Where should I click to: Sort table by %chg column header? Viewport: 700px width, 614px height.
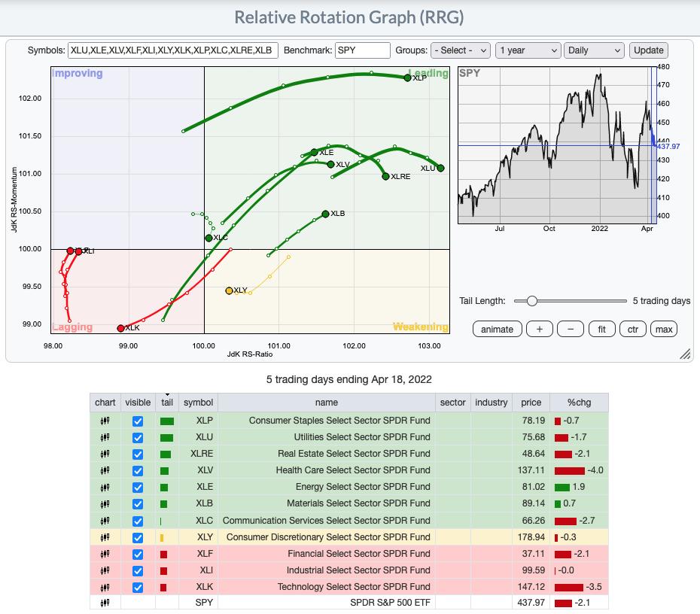click(579, 403)
